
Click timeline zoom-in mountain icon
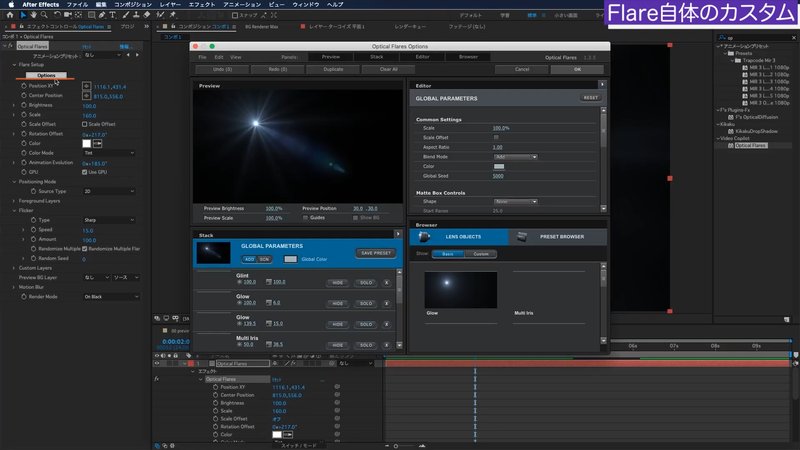pyautogui.click(x=422, y=446)
